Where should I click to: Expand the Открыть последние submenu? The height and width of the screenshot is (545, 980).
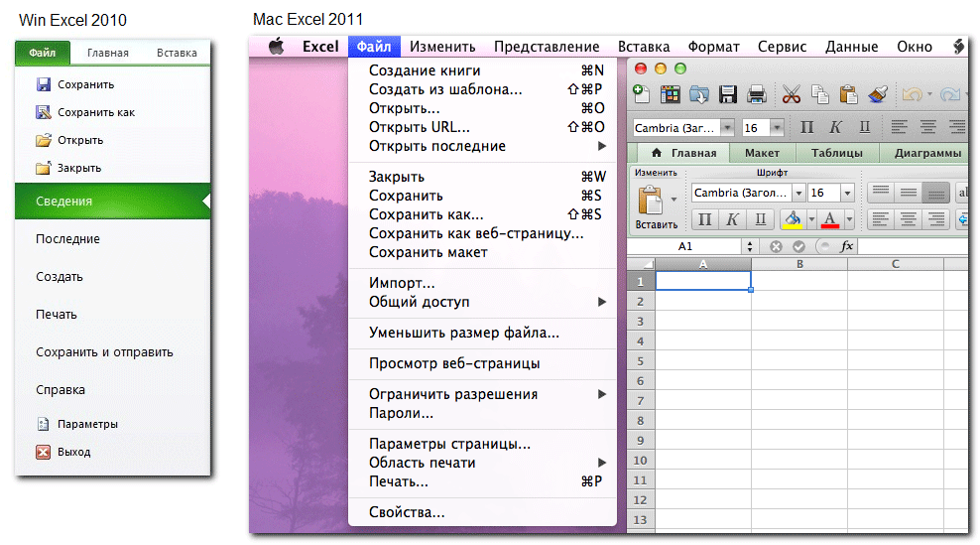click(601, 146)
